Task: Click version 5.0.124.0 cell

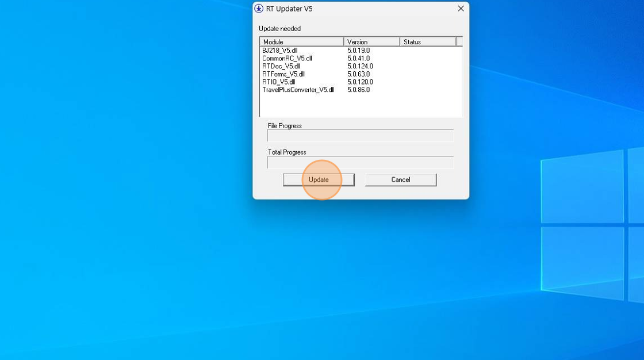Action: [360, 66]
